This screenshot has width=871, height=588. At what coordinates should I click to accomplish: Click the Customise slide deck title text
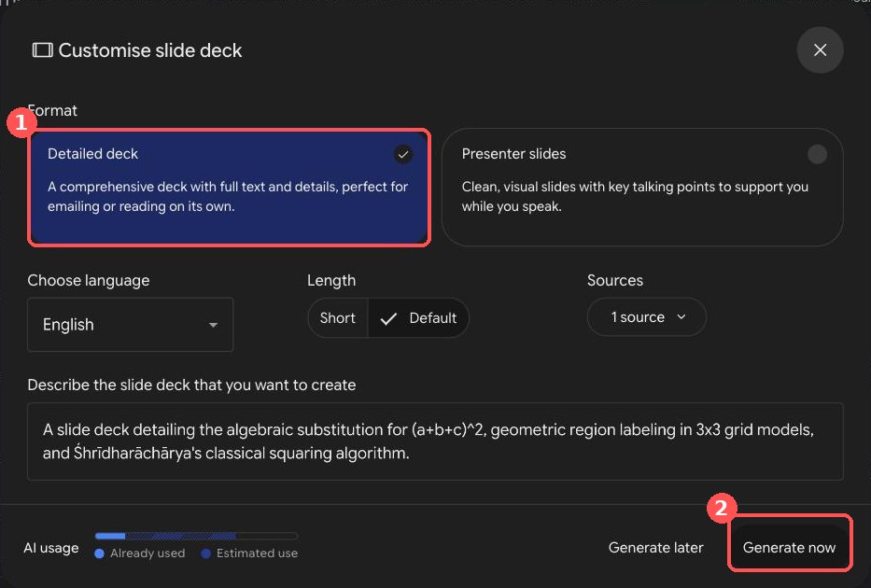[150, 50]
